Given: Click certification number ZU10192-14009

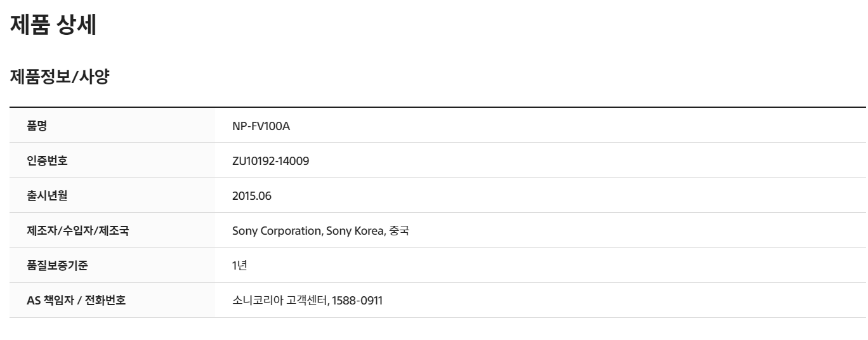Looking at the screenshot, I should click(271, 160).
